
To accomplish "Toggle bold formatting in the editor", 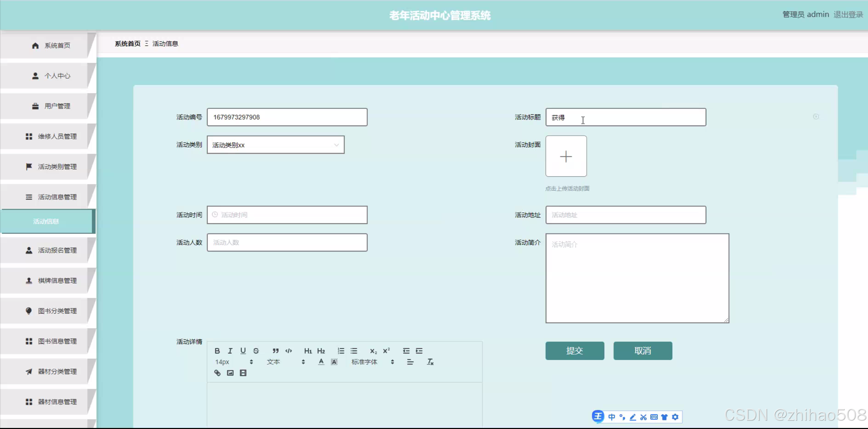I will coord(217,351).
